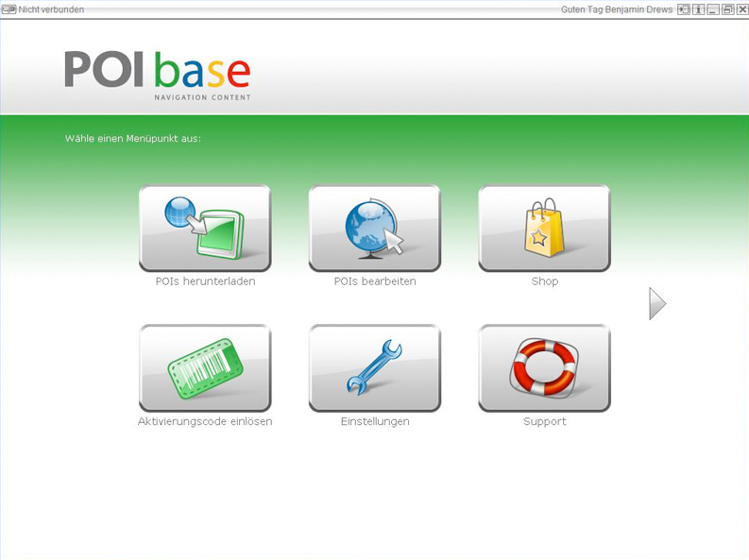Screen dimensions: 749x560
Task: Go to next menu page arrow
Action: tap(657, 303)
